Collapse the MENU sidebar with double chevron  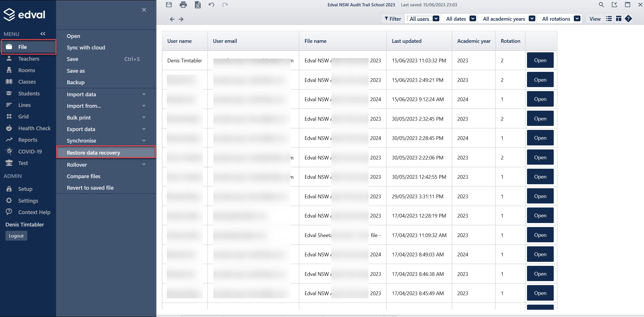[x=43, y=34]
